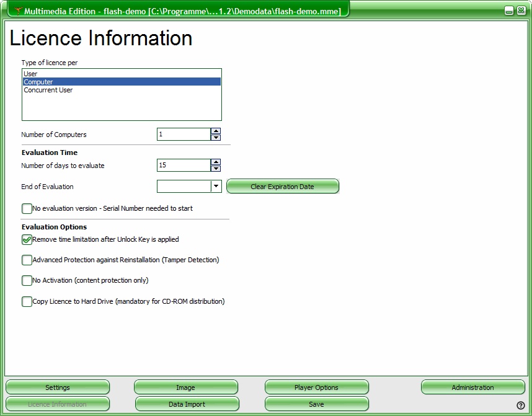Decrease number of days to evaluate

coord(216,169)
